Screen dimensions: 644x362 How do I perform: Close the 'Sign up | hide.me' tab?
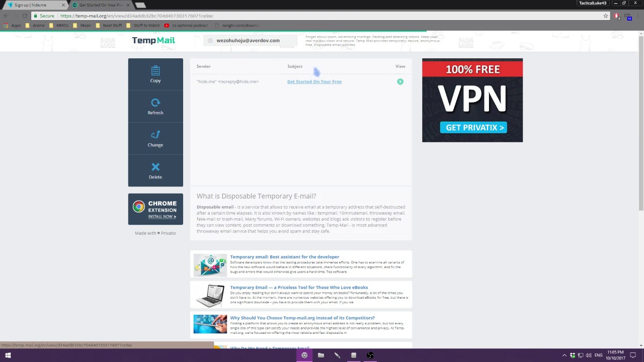click(63, 5)
